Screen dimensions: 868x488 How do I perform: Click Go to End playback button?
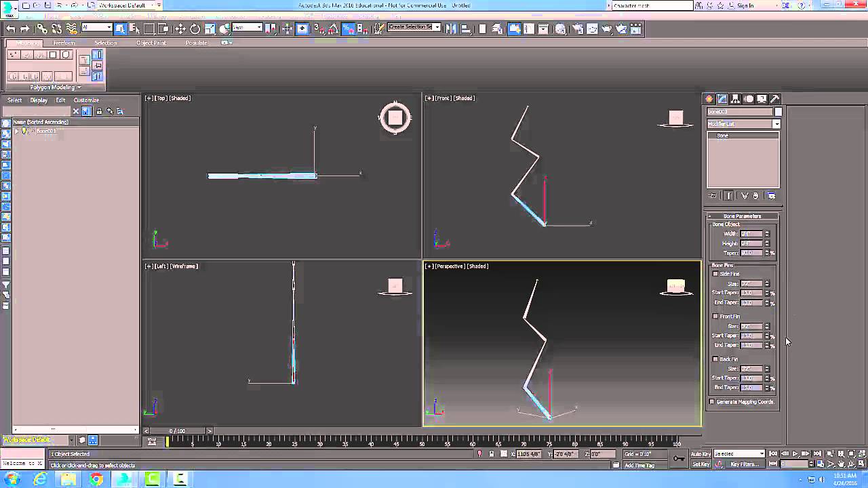click(x=816, y=454)
